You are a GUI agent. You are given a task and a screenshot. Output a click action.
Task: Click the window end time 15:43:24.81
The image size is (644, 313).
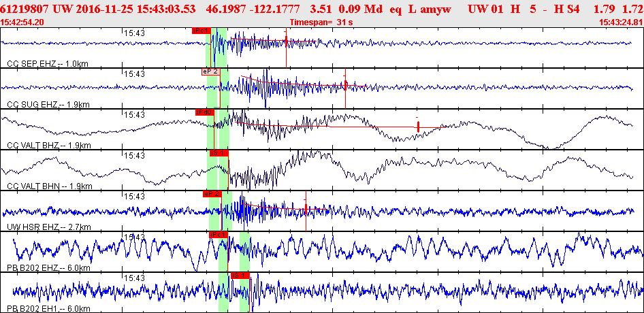(x=620, y=22)
